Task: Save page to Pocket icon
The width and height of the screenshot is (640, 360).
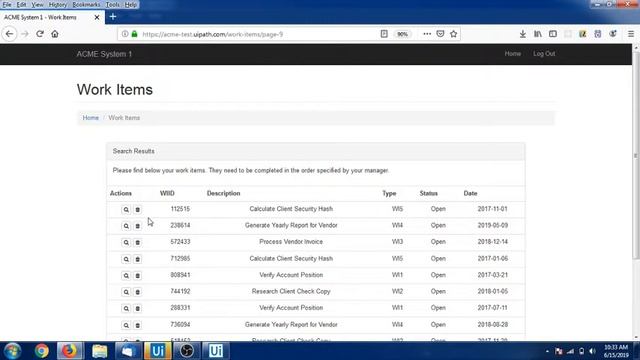Action: tap(440, 34)
